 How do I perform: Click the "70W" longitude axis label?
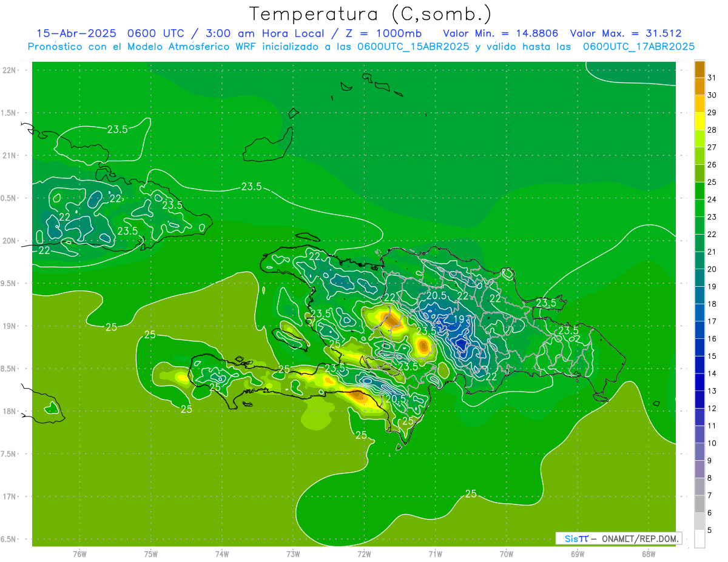click(507, 554)
